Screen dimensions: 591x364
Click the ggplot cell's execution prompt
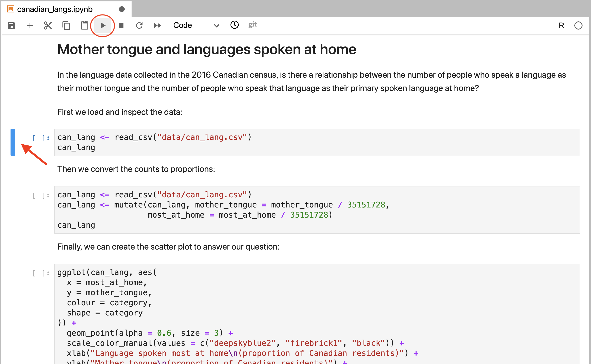pos(41,273)
